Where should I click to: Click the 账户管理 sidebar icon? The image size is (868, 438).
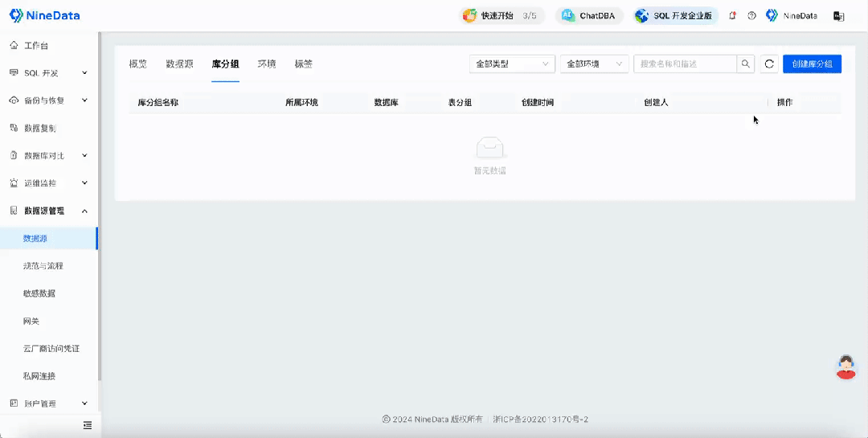[14, 403]
